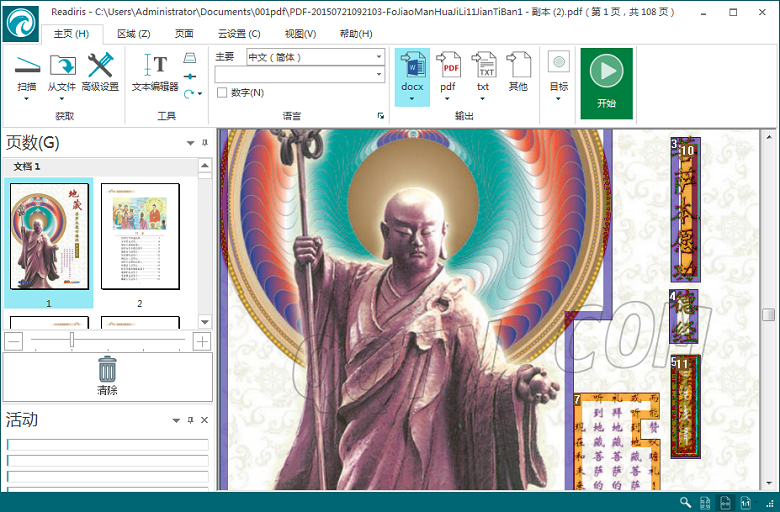Enable the 数字(N) checkbox

tap(222, 93)
